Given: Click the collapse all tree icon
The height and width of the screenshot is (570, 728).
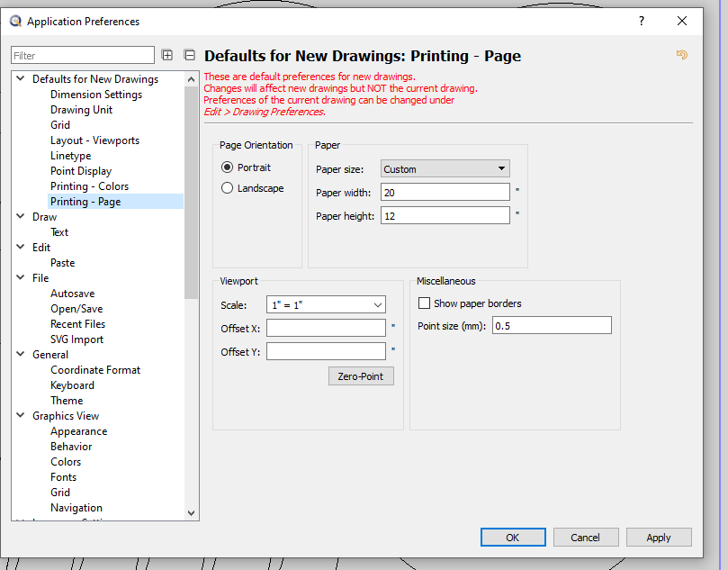Looking at the screenshot, I should click(189, 55).
